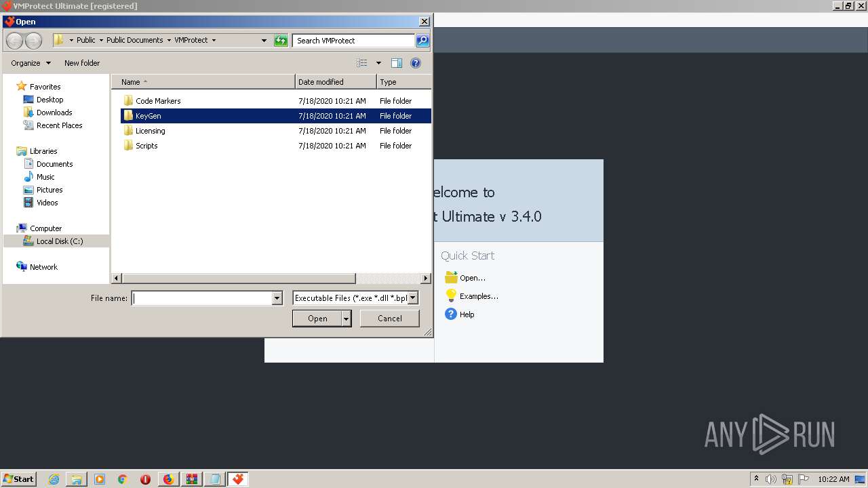
Task: Open the Code Markers folder
Action: [x=275, y=101]
